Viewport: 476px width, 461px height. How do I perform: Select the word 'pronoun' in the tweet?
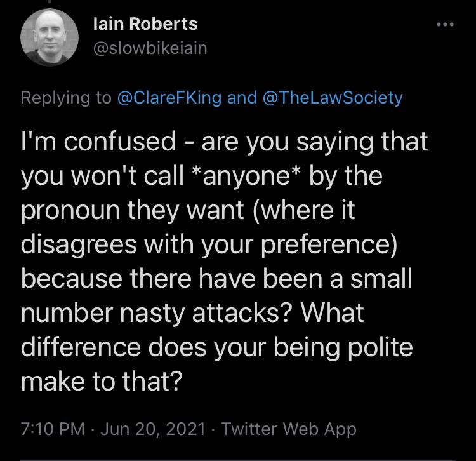coord(70,210)
